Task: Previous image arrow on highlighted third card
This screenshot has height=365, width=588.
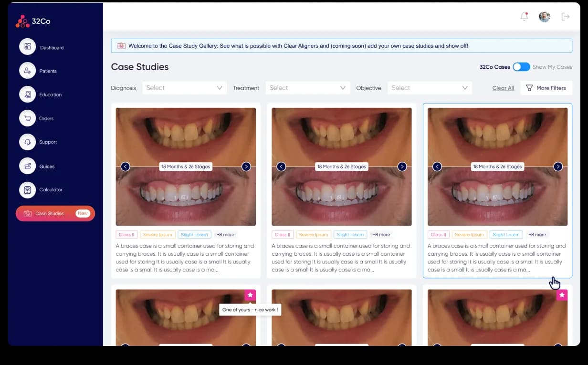Action: pyautogui.click(x=437, y=167)
